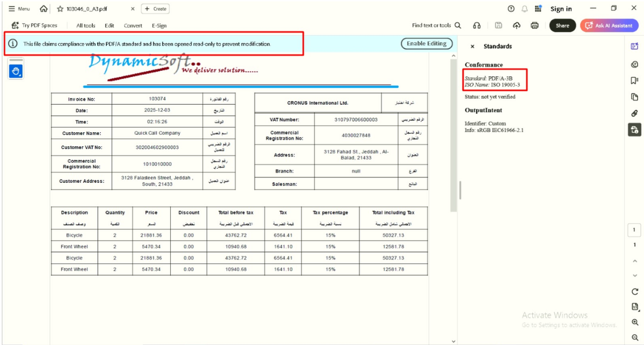The height and width of the screenshot is (345, 644).
Task: Open Read Aloud headphones icon
Action: [477, 25]
